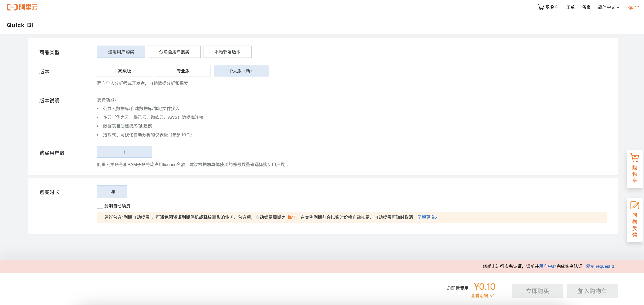Click the Alibaba Cloud logo

22,7
